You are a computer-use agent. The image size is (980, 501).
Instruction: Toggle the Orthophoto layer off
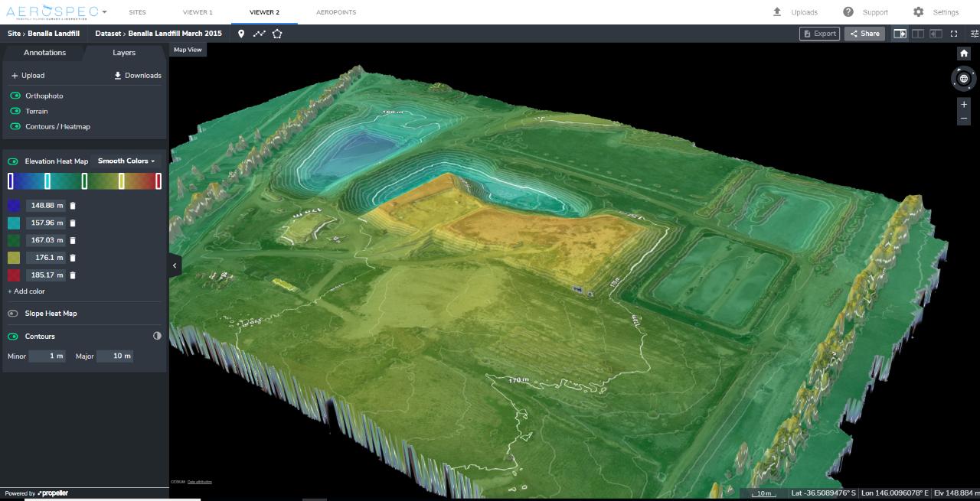(15, 96)
